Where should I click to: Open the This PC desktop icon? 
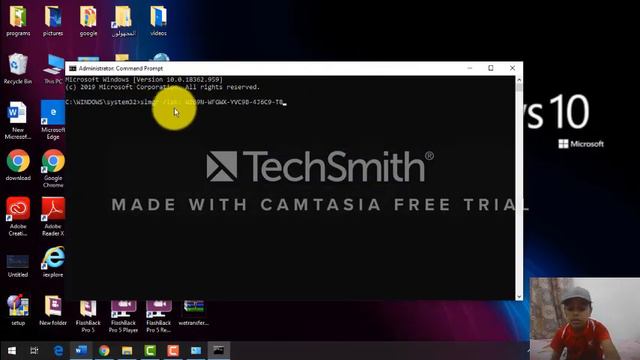(x=53, y=69)
